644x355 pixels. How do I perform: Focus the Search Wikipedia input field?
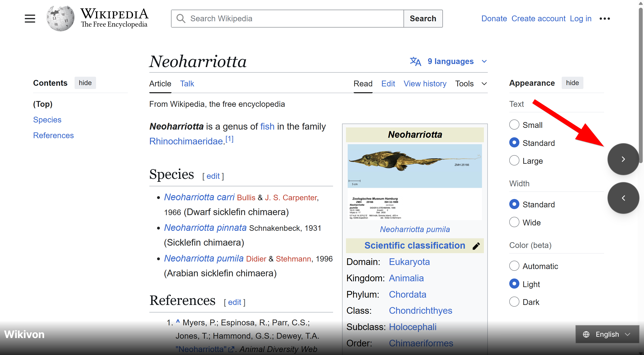pyautogui.click(x=288, y=18)
